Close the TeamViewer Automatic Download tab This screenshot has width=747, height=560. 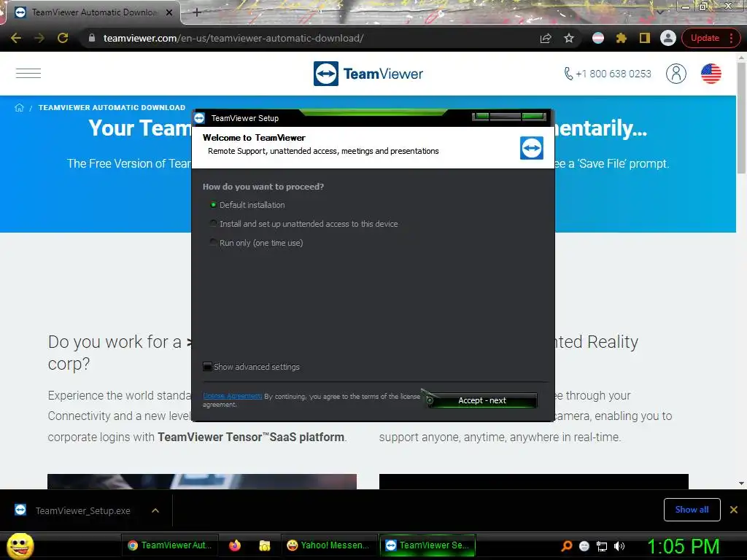tap(169, 12)
